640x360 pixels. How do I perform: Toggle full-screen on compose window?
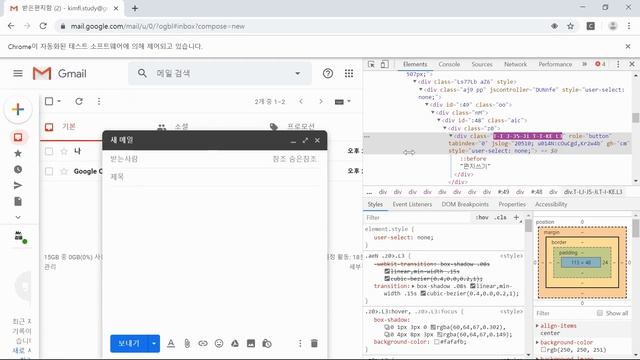305,140
